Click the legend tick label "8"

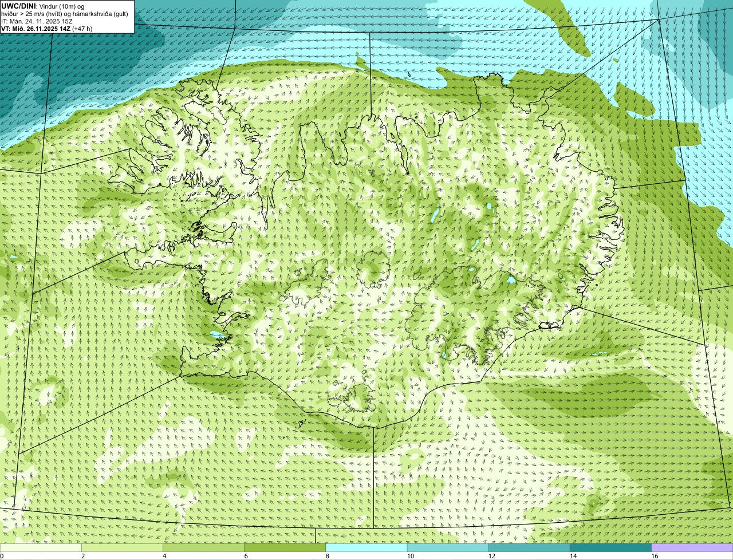pos(327,556)
